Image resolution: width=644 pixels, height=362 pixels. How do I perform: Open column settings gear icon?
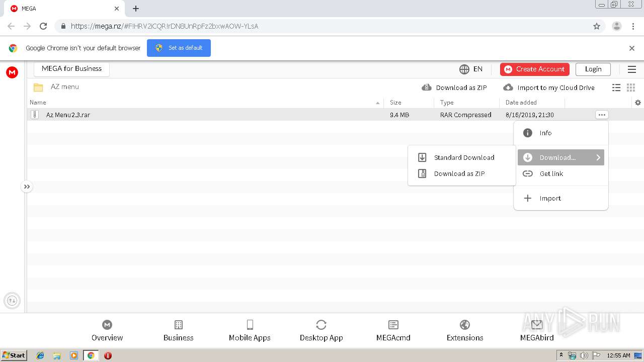(638, 103)
